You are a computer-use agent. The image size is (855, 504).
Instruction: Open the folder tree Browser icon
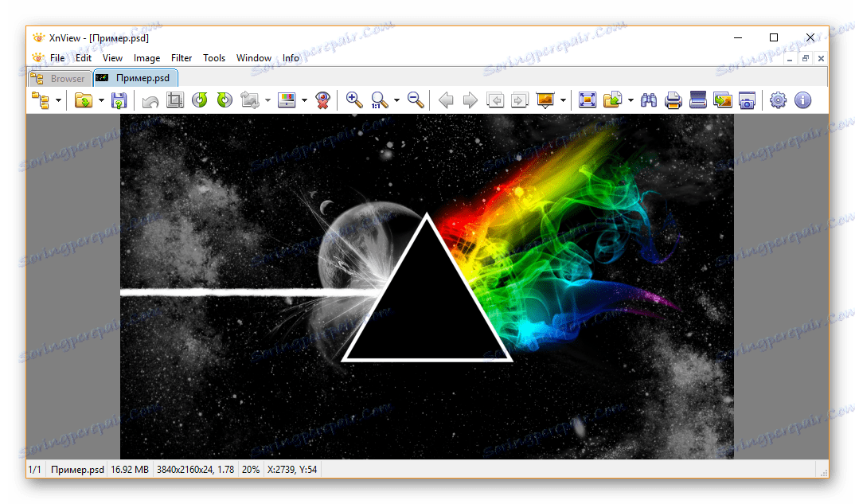click(41, 100)
